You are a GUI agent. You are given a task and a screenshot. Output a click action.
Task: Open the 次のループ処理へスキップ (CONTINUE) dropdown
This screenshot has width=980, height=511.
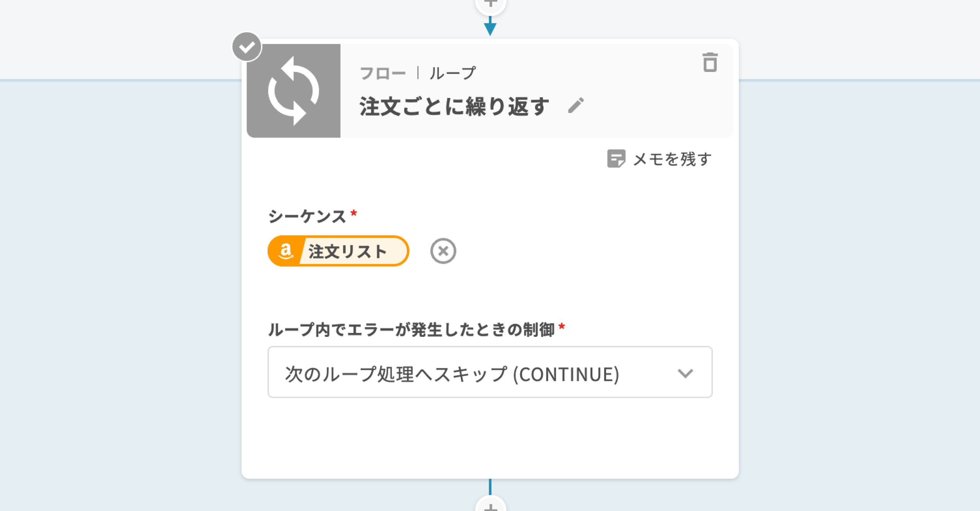(452, 373)
